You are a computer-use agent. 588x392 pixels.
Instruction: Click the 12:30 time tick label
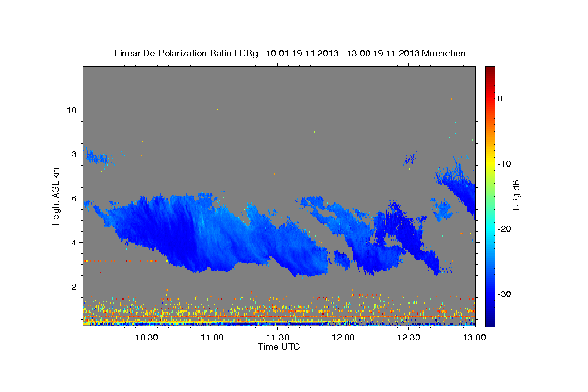coord(409,337)
